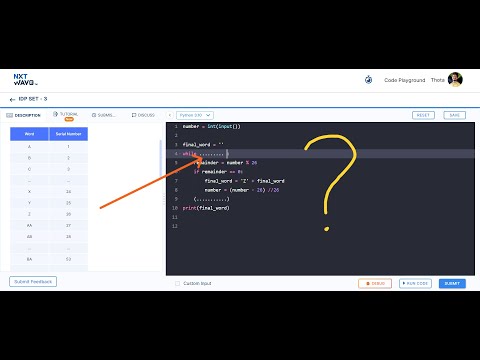Click the description panel vertical scrollbar
Image resolution: width=480 pixels, height=360 pixels.
pyautogui.click(x=161, y=158)
